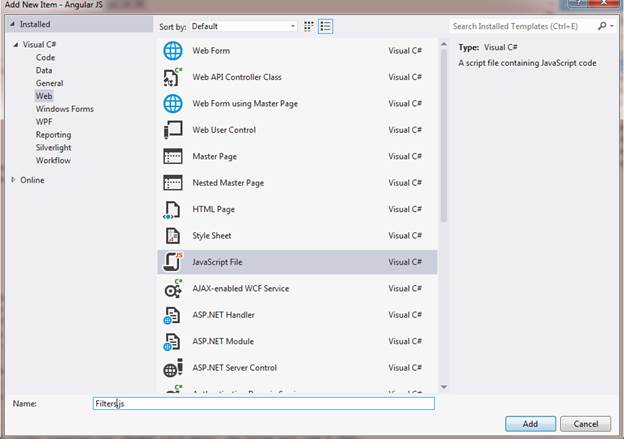Image resolution: width=624 pixels, height=439 pixels.
Task: Choose the HTML Page template icon
Action: (173, 209)
